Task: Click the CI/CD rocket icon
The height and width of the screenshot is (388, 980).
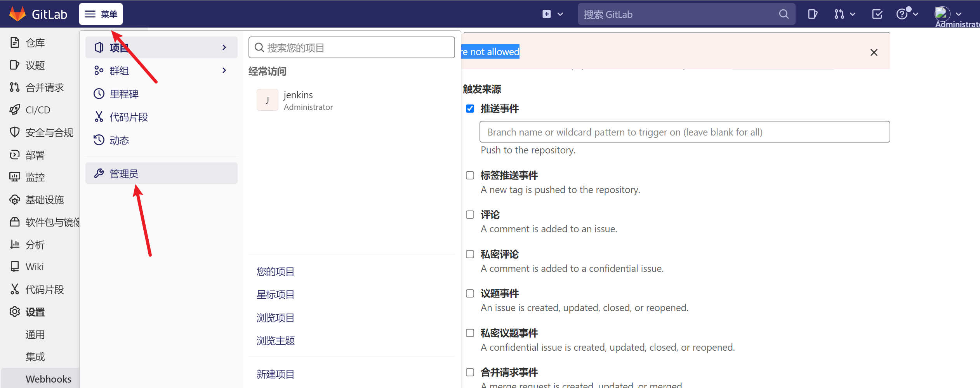Action: (15, 110)
